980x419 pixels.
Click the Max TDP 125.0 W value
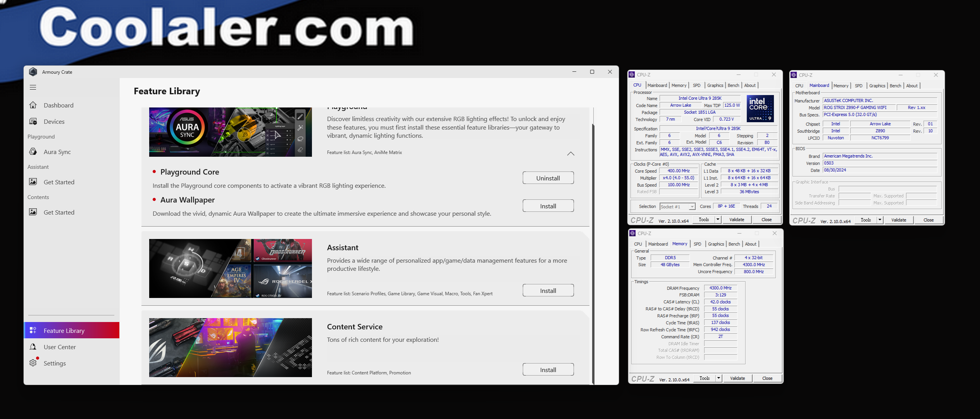732,105
